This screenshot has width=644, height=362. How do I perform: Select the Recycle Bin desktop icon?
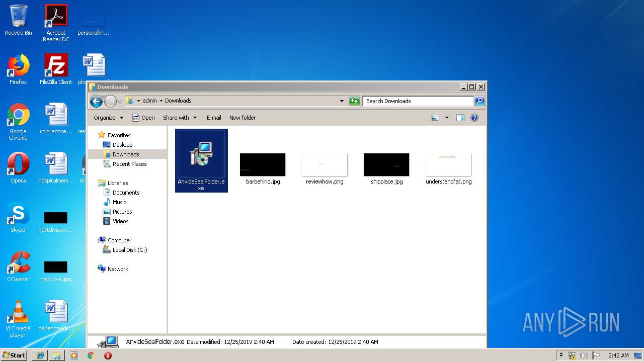tap(18, 20)
